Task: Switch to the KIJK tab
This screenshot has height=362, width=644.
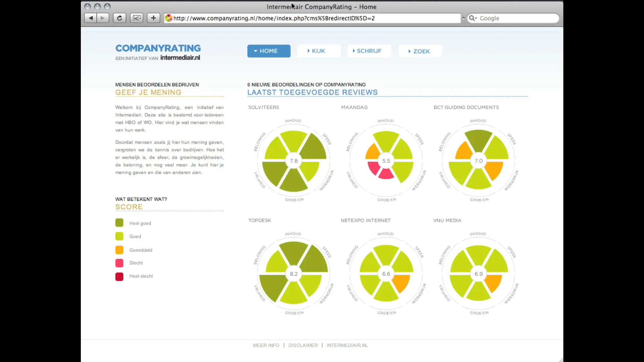Action: [x=318, y=51]
